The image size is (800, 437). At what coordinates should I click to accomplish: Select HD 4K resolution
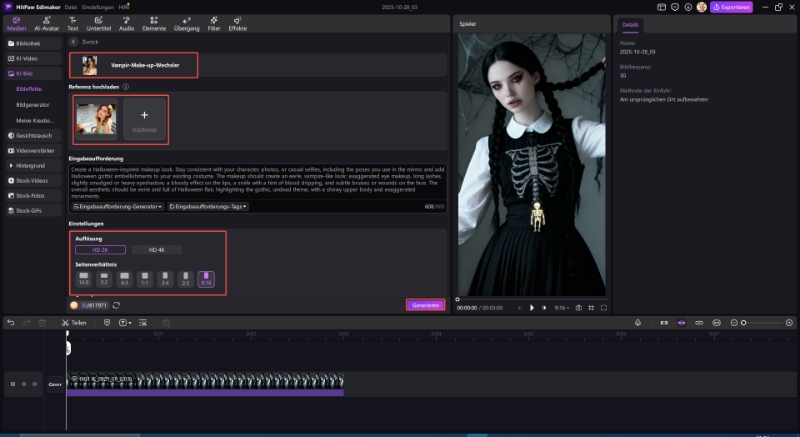[x=157, y=249]
